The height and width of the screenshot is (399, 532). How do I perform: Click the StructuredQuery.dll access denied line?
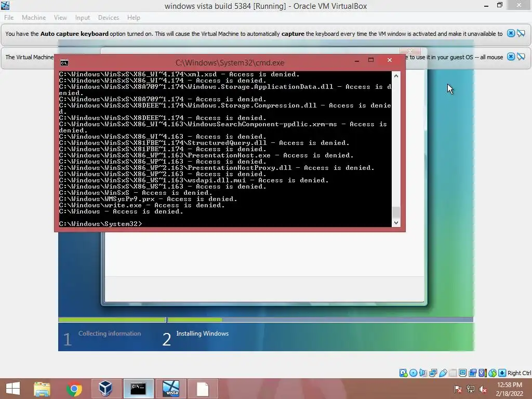point(204,143)
